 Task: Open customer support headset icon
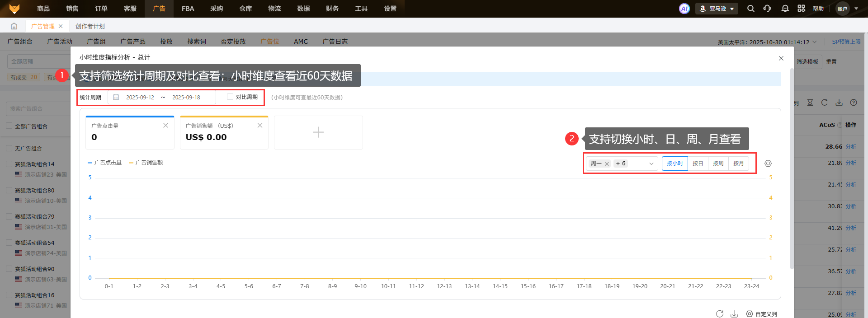click(x=767, y=9)
